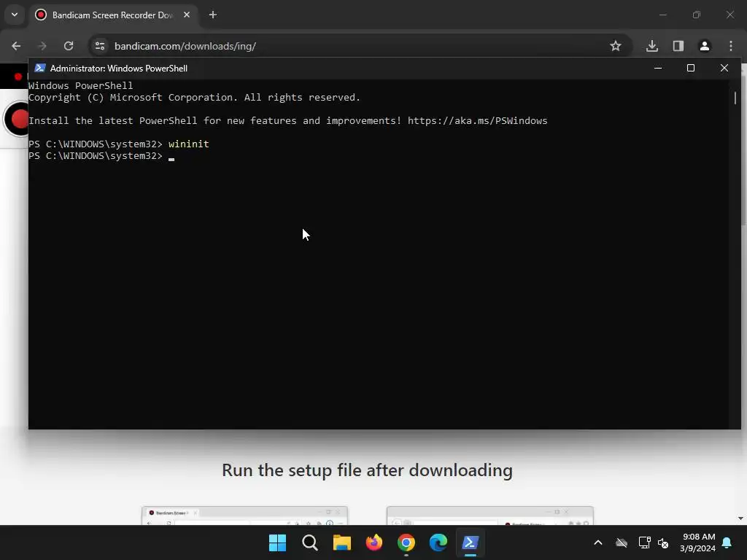
Task: Select the Bandicam Screen Recorder tab
Action: tap(113, 15)
